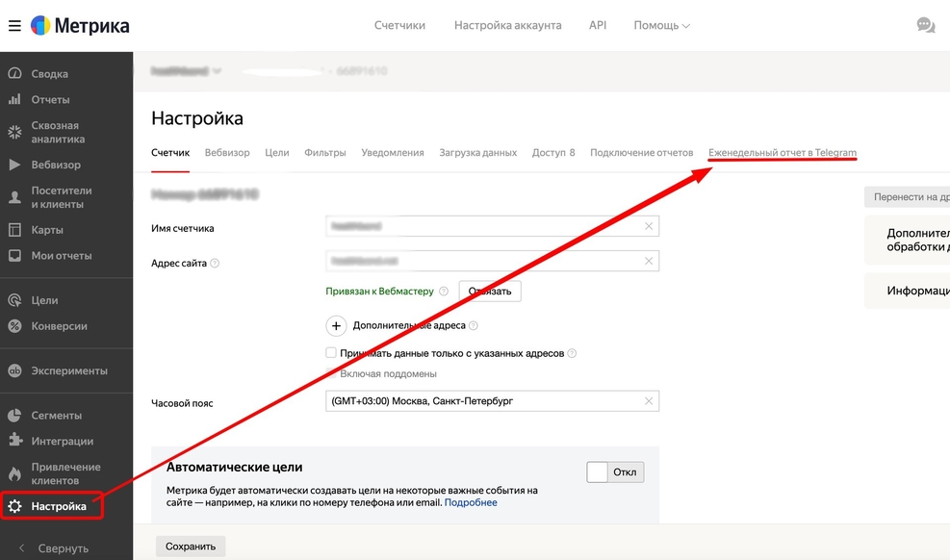Click the Настройка gear icon

tap(14, 506)
